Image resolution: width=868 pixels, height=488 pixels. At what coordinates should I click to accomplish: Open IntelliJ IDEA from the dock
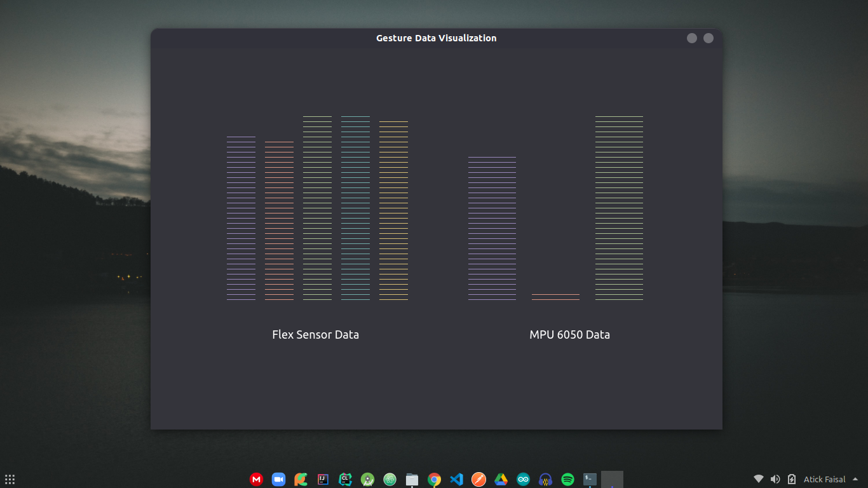coord(323,480)
